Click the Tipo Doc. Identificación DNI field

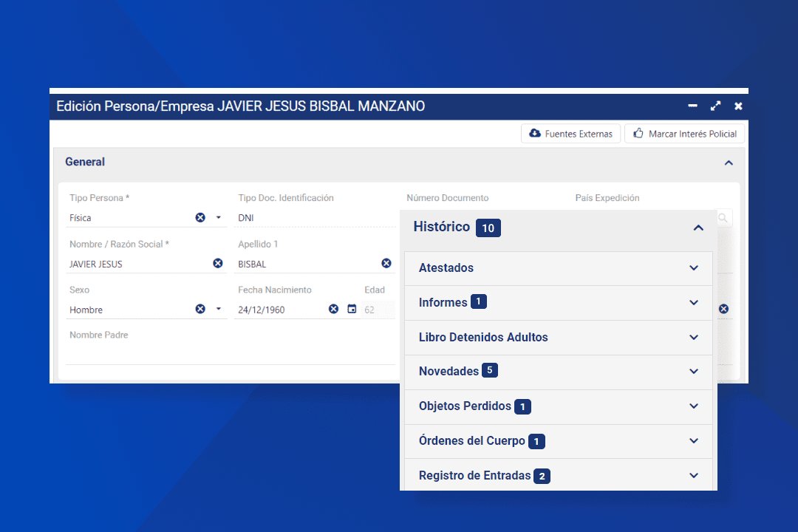(x=316, y=218)
